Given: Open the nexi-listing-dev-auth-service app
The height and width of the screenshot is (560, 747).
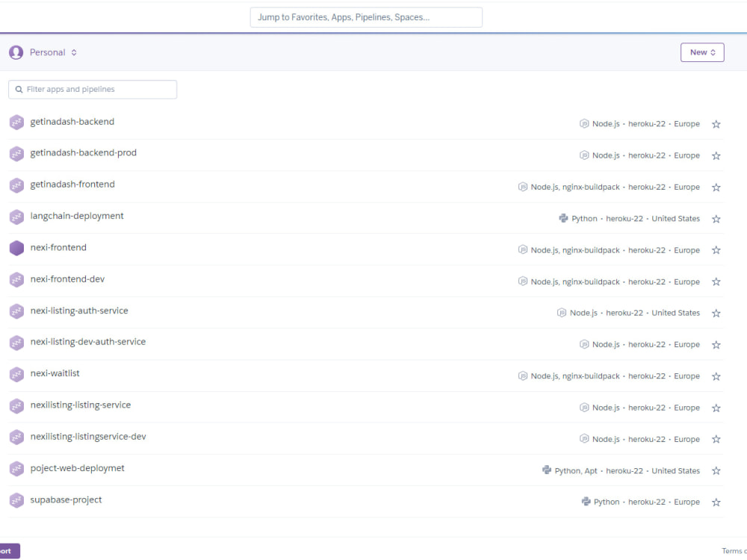Looking at the screenshot, I should [x=88, y=342].
